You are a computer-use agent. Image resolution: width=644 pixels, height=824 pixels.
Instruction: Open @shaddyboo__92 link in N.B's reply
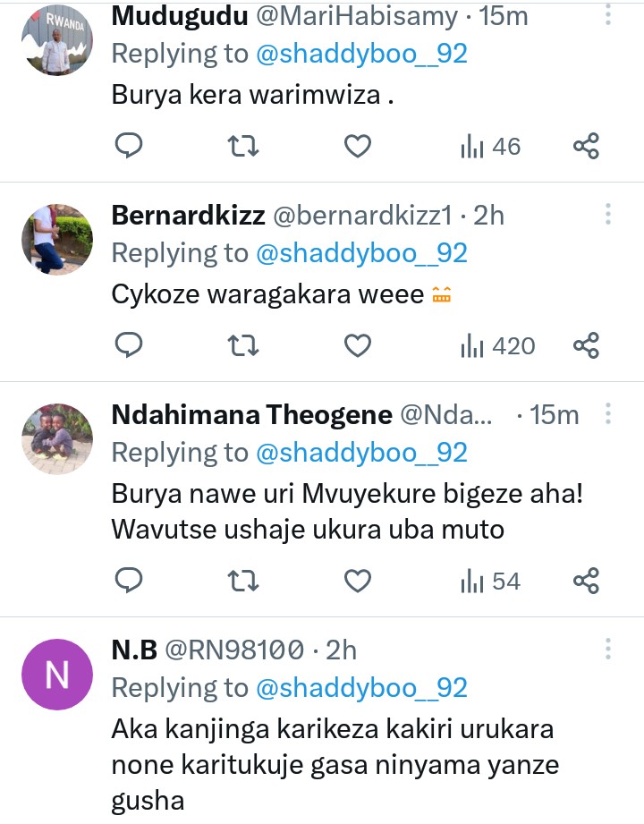[x=361, y=687]
